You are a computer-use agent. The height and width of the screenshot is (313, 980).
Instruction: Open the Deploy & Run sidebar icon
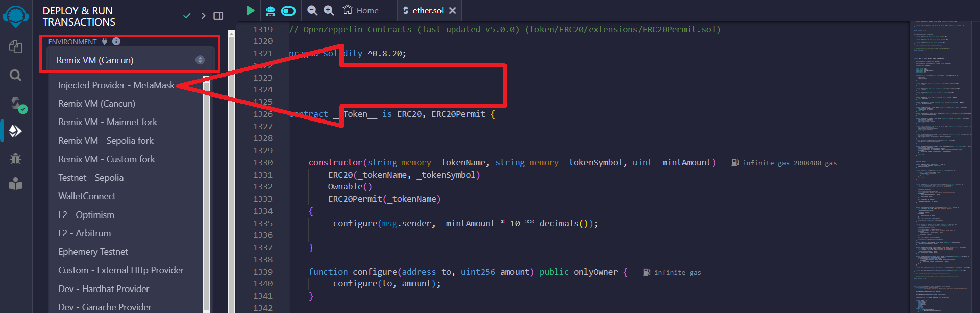[16, 131]
